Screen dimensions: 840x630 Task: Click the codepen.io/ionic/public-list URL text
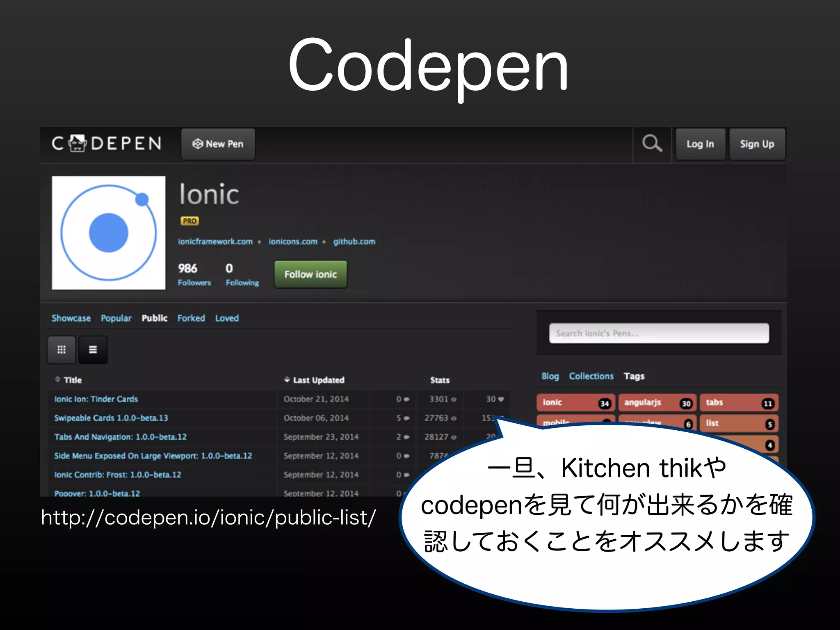(208, 518)
